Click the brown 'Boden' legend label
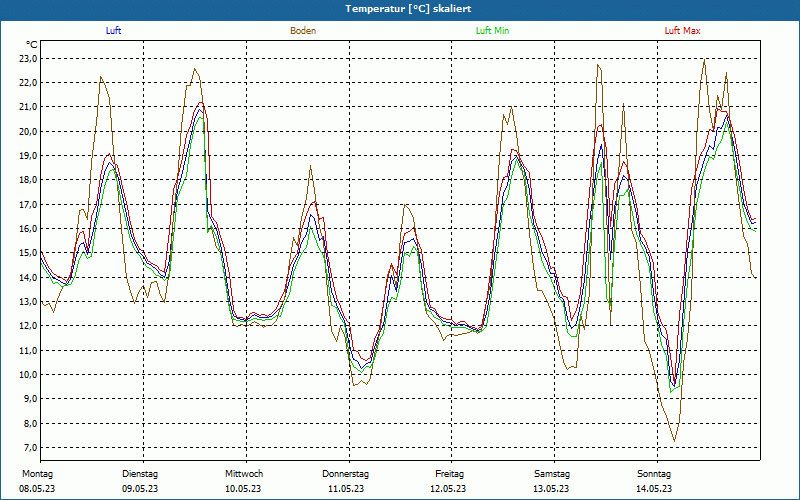Viewport: 800px width, 500px height. 303,31
